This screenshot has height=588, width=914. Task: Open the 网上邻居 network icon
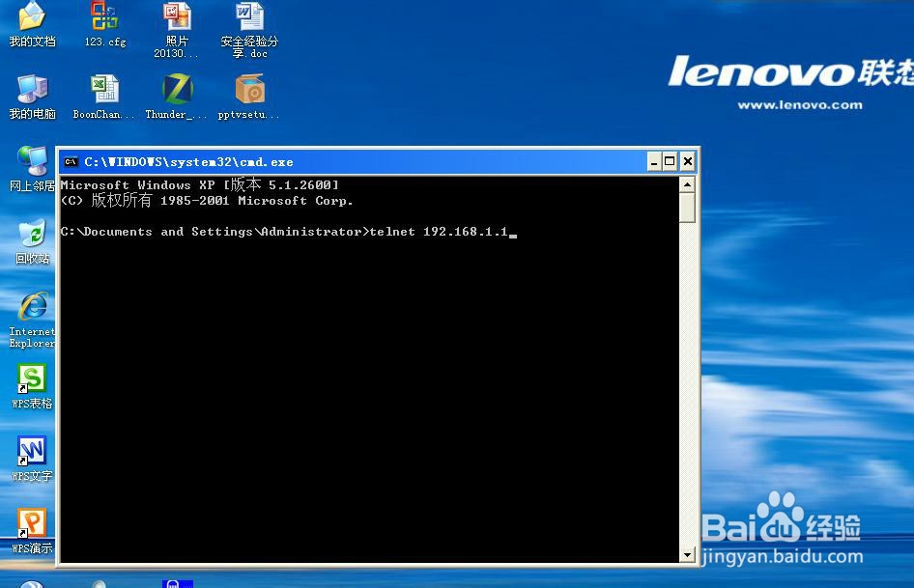point(32,161)
